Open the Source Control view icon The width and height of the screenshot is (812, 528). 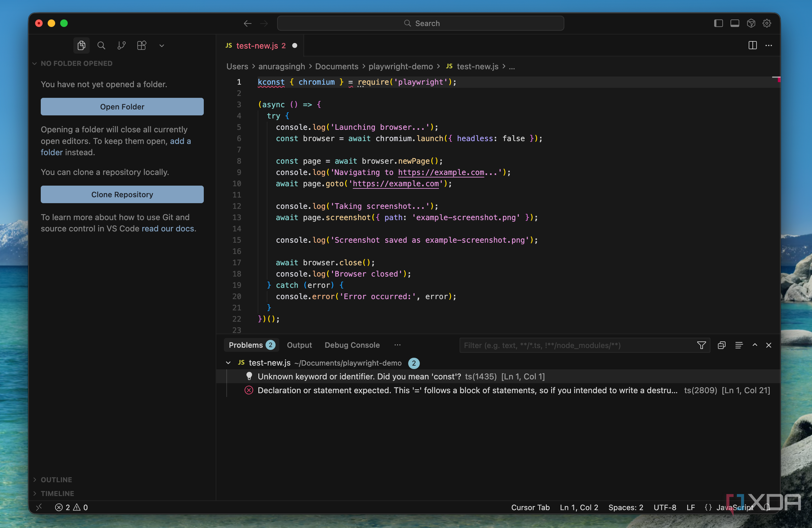(x=121, y=45)
